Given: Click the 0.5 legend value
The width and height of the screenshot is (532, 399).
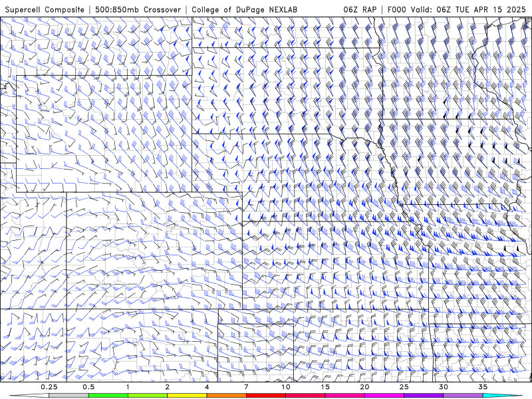Looking at the screenshot, I should (x=88, y=387).
